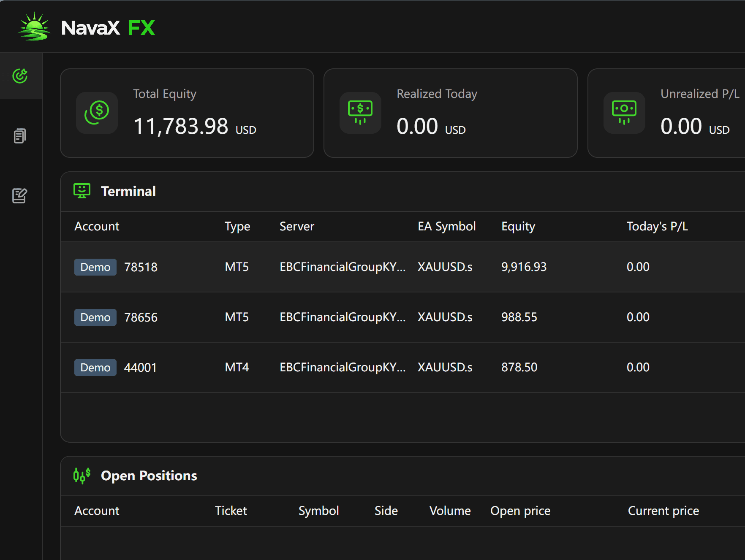Select the Realized Today 0.00 value
Viewport: 745px width, 560px height.
(x=417, y=126)
